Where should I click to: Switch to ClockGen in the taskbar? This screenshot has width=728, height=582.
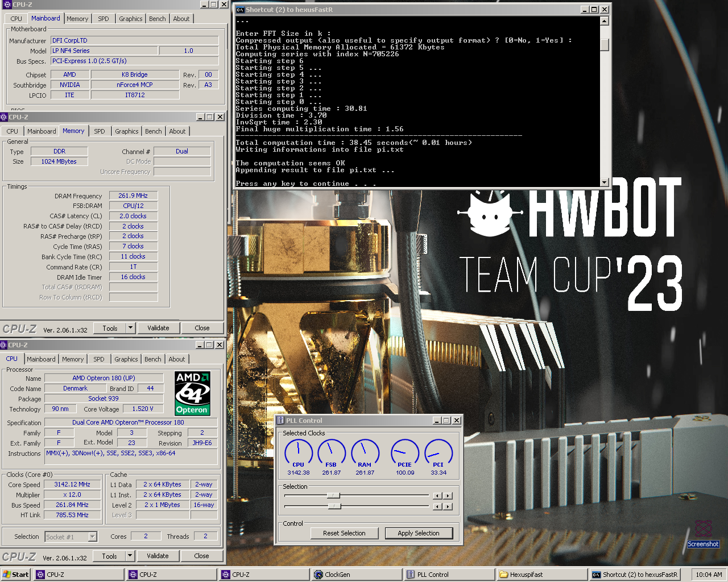click(357, 575)
